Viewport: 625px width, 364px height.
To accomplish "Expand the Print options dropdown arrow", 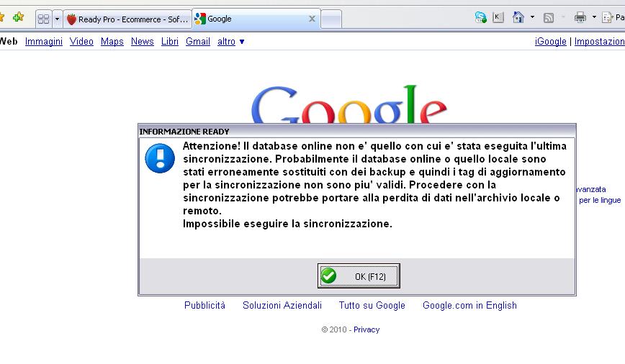I will [x=594, y=17].
